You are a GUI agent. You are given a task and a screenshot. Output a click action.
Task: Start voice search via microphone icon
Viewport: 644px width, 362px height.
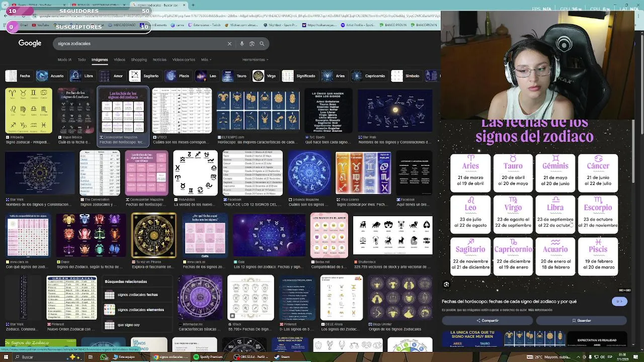tap(242, 44)
